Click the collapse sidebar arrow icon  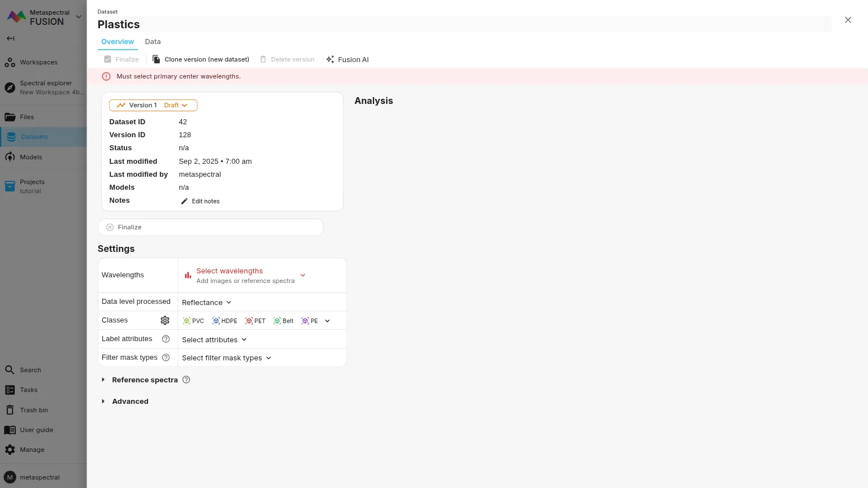[x=10, y=38]
